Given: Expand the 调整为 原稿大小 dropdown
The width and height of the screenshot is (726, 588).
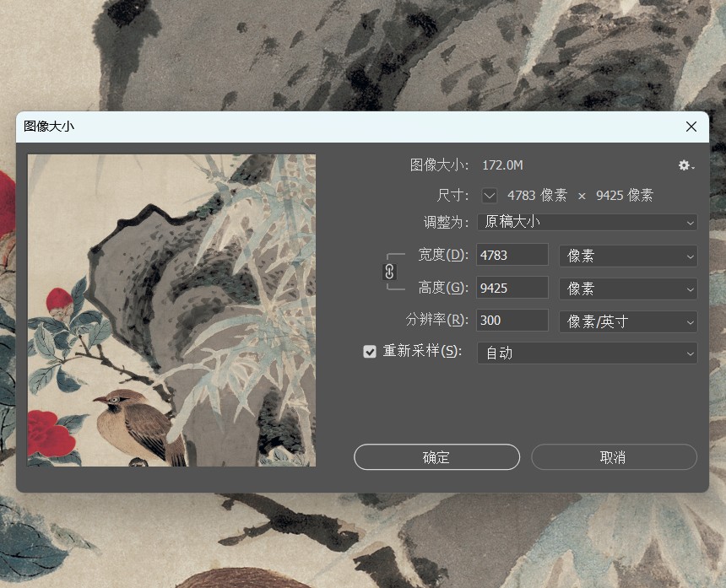Looking at the screenshot, I should click(x=587, y=222).
